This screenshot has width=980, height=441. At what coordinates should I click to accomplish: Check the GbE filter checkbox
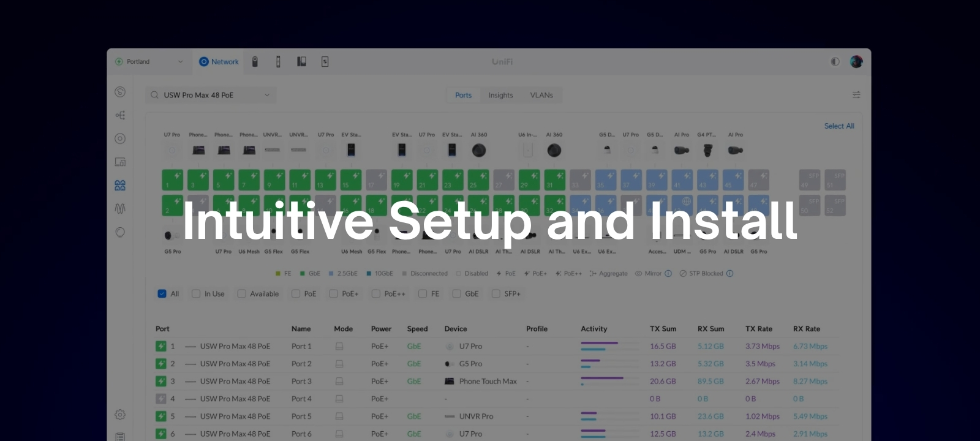[456, 294]
